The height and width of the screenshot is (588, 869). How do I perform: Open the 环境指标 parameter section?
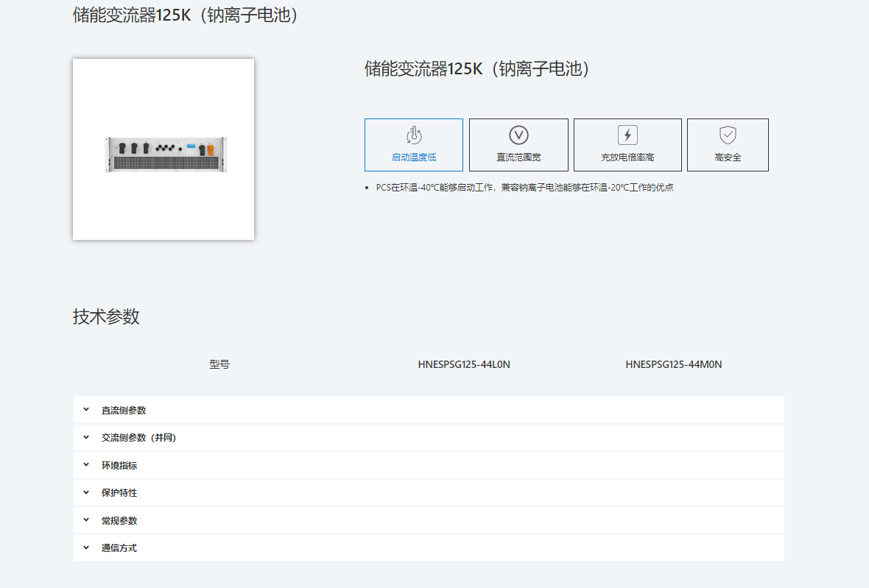(x=120, y=464)
